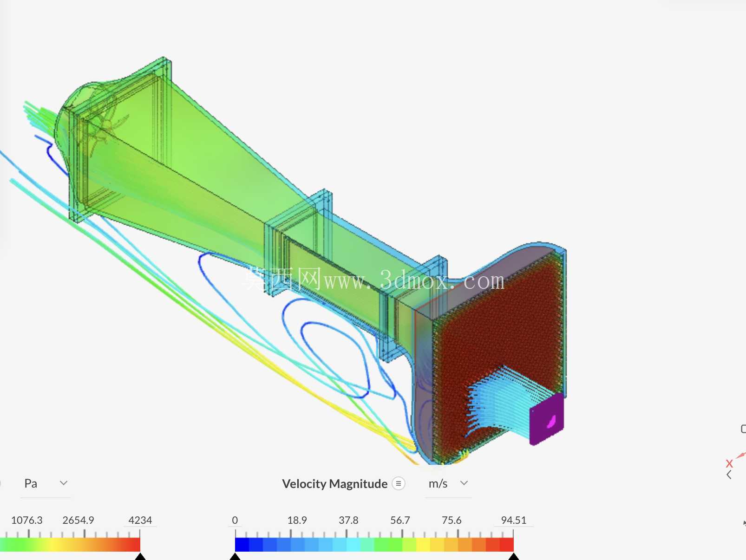Click the 18.9 velocity tick label
The height and width of the screenshot is (560, 746).
tap(297, 520)
